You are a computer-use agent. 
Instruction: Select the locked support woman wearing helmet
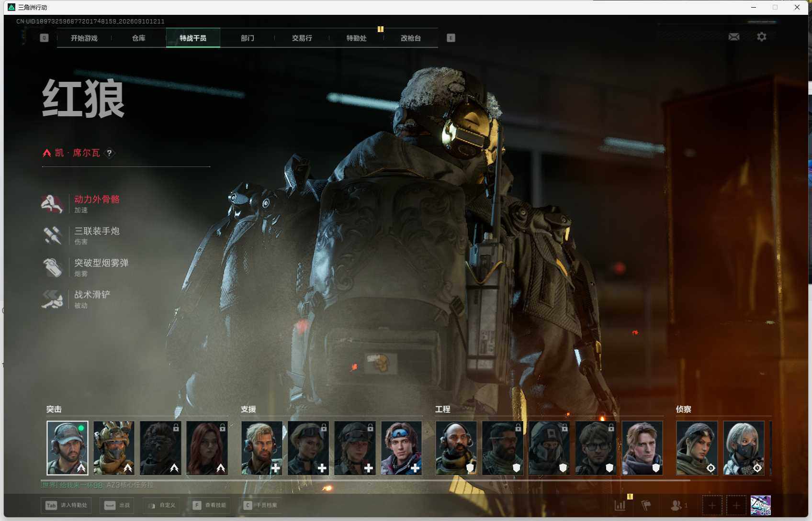pyautogui.click(x=355, y=448)
